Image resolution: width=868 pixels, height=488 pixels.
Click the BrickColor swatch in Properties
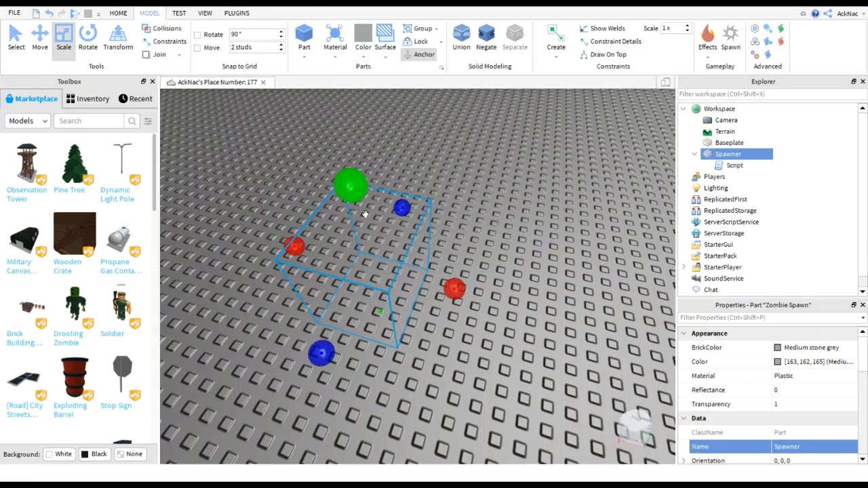click(x=778, y=348)
